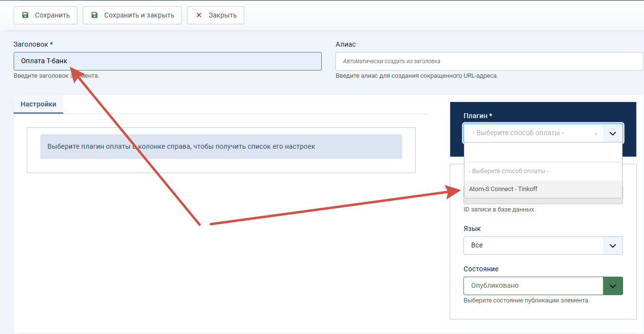Focus the Алиас input field
644x334 pixels.
[489, 61]
